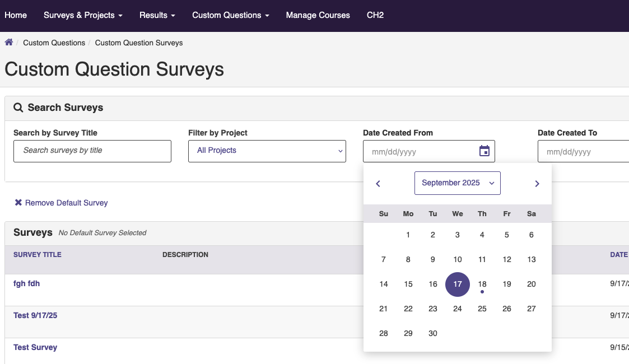Pick September 28 in the calendar
Image resolution: width=629 pixels, height=364 pixels.
pos(384,334)
